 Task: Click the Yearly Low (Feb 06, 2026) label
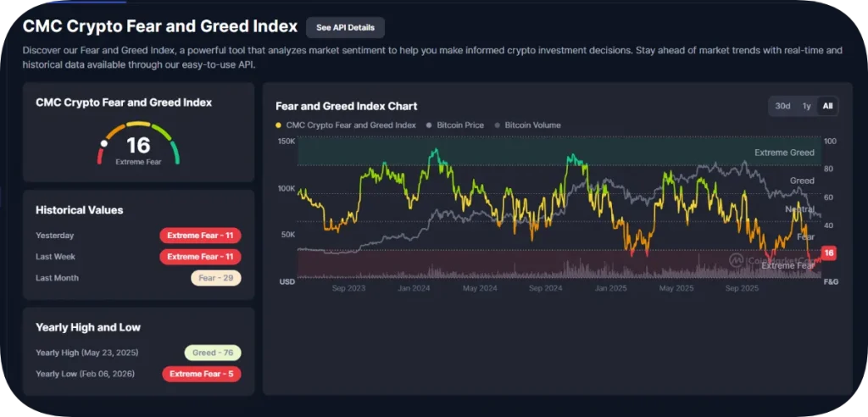tap(85, 374)
